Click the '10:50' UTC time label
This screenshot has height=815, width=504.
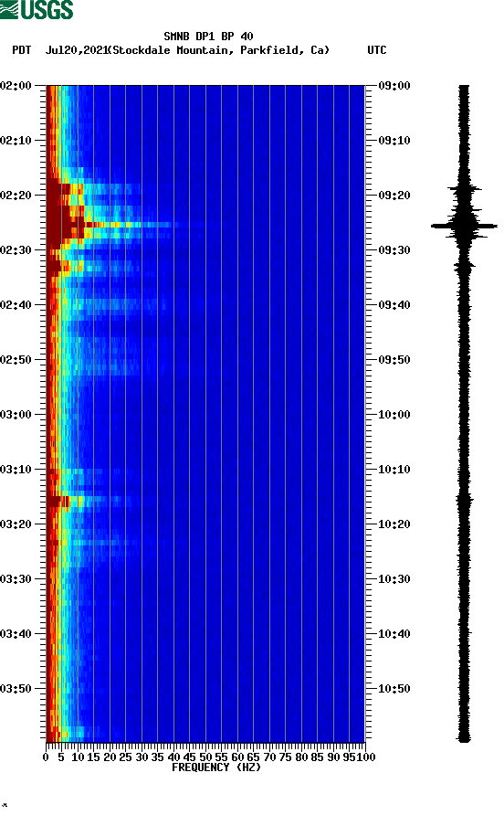[394, 689]
